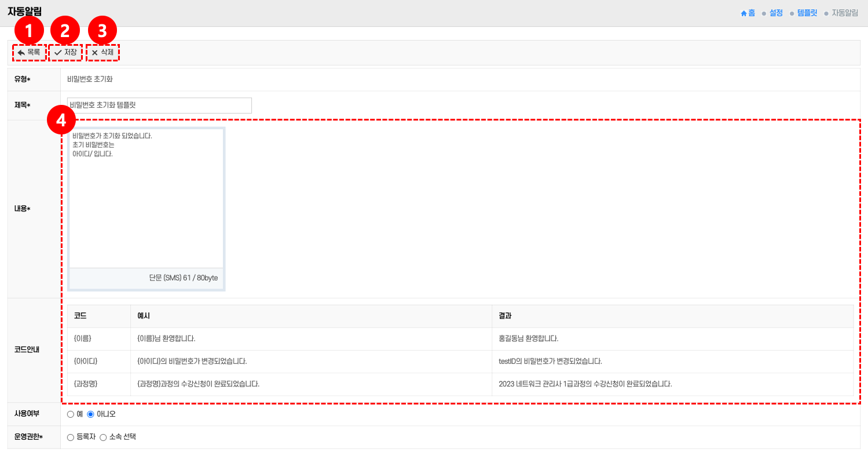Click the red number 3 annotation badge

pos(102,30)
